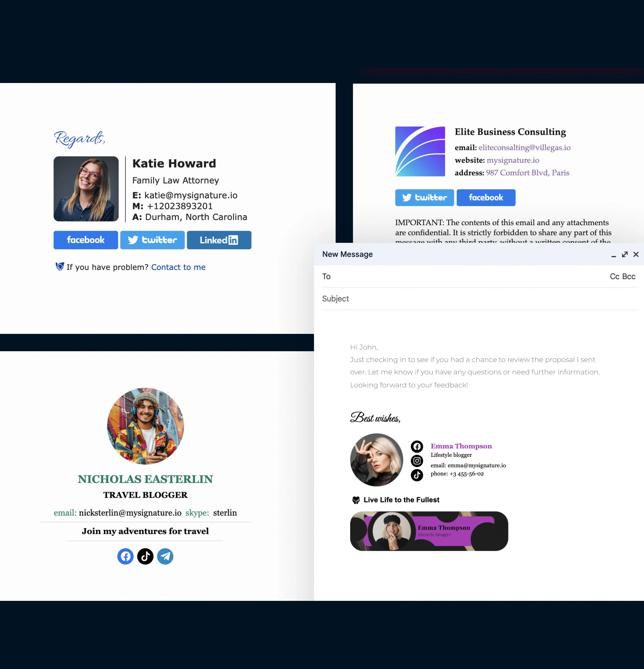Viewport: 644px width, 669px height.
Task: Click the Telegram icon on Nicholas Easterlin's signature
Action: click(165, 556)
